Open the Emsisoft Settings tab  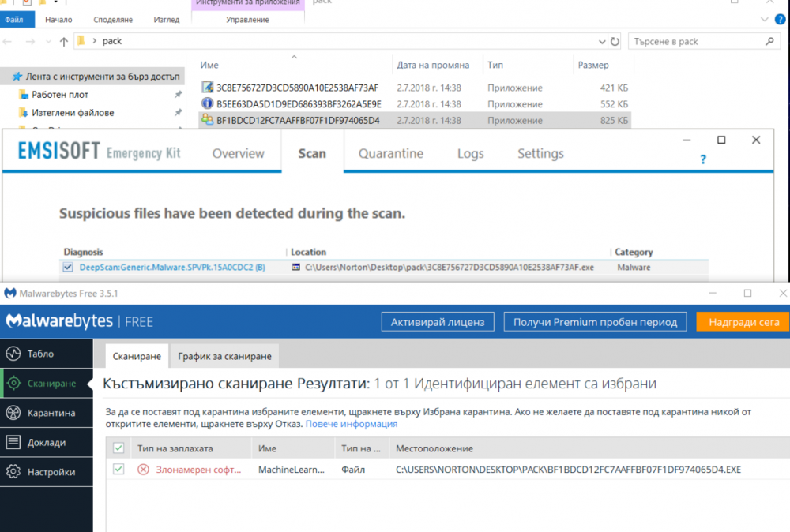click(x=540, y=153)
